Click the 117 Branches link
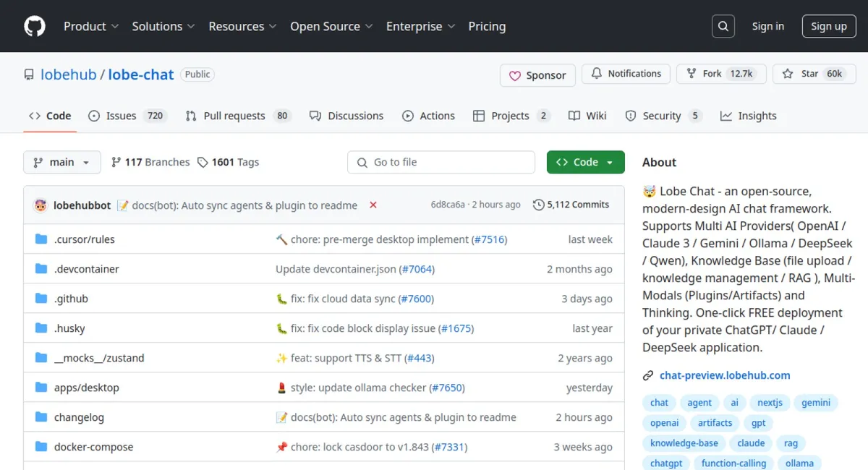868x470 pixels. tap(150, 163)
